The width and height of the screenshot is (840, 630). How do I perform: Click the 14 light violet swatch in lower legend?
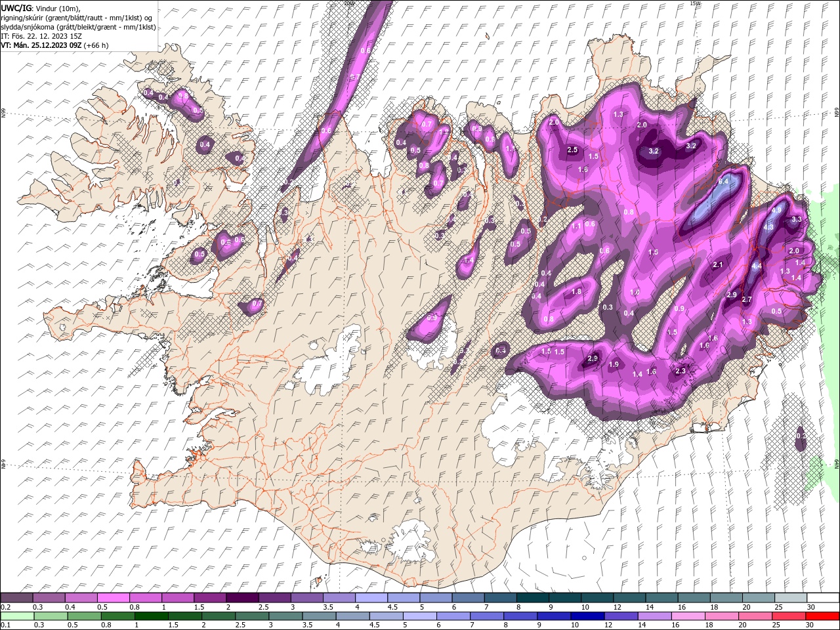coord(654,616)
